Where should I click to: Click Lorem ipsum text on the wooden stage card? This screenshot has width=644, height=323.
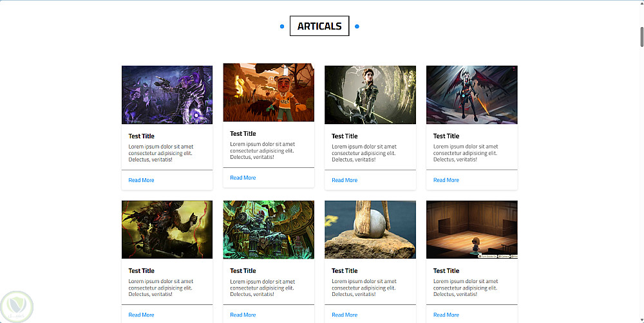(x=466, y=288)
